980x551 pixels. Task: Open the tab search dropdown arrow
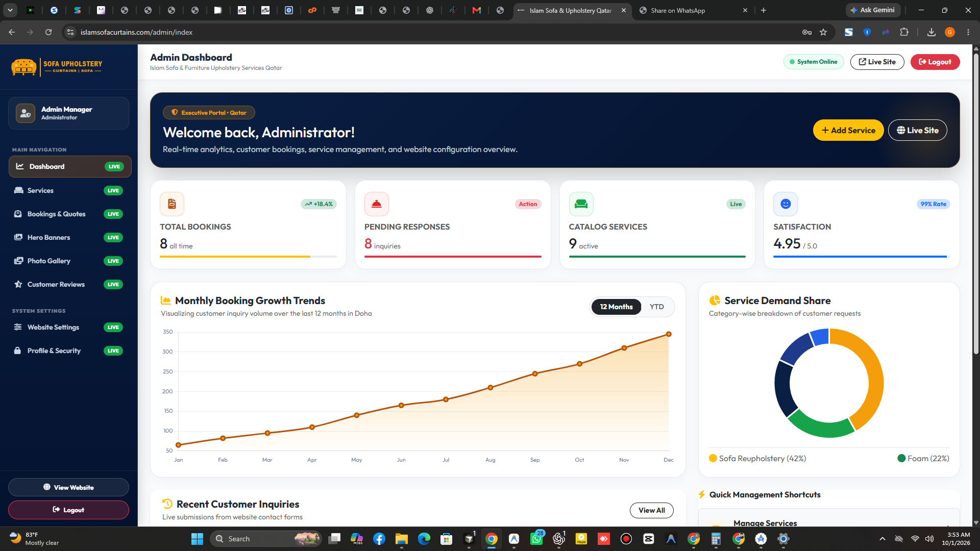10,10
